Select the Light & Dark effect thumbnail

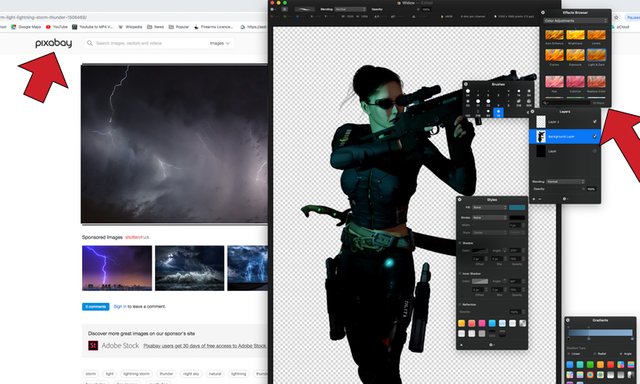click(596, 55)
